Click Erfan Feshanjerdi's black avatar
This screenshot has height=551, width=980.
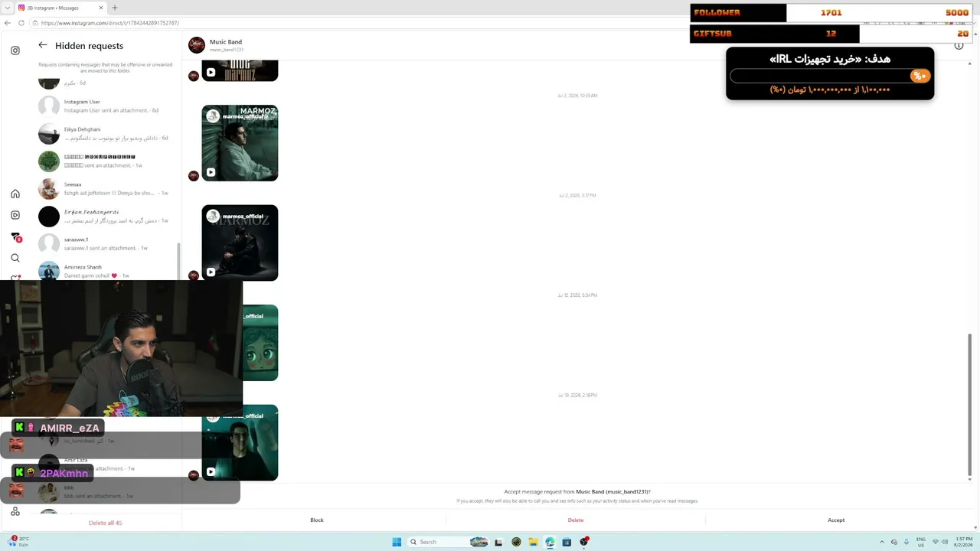(x=49, y=216)
